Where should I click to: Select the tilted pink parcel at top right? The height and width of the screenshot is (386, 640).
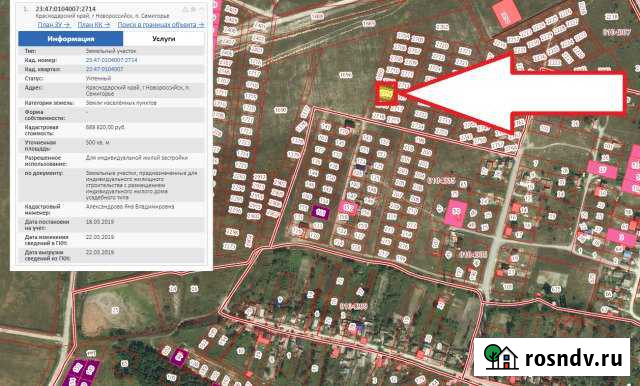coord(507,15)
